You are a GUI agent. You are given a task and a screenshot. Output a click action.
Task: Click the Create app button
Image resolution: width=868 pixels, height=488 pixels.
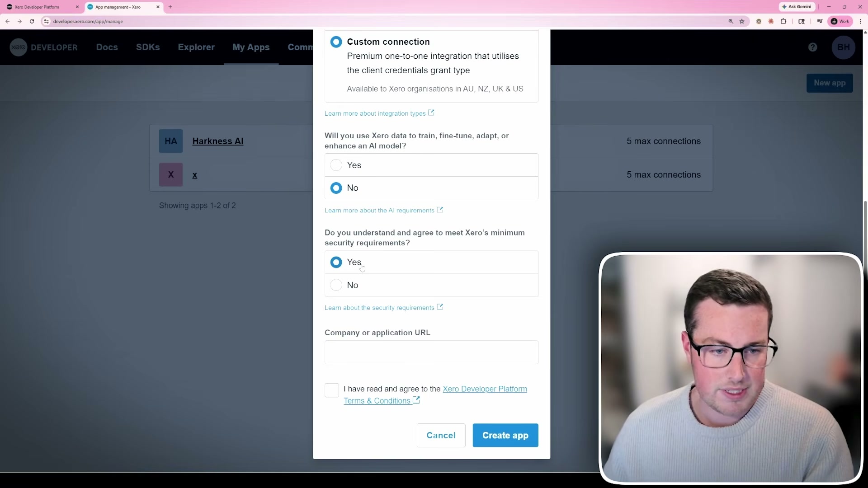(x=505, y=435)
